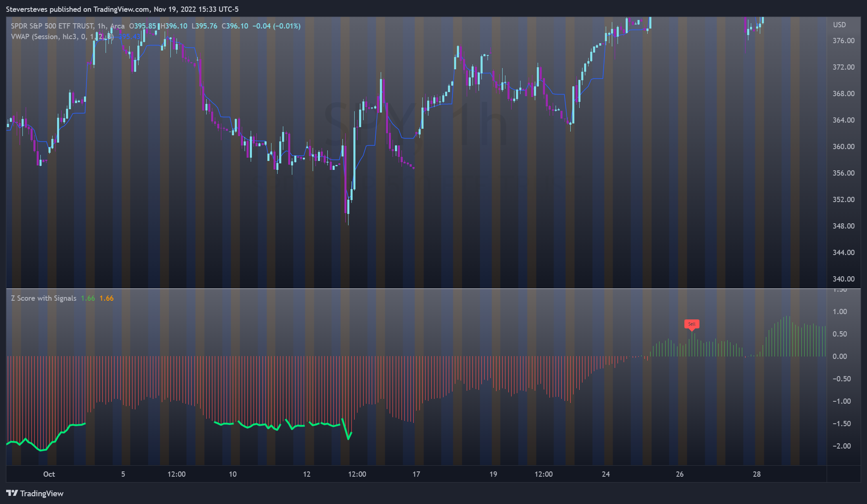Click the 356.00 price axis label
This screenshot has height=504, width=867.
[x=843, y=173]
